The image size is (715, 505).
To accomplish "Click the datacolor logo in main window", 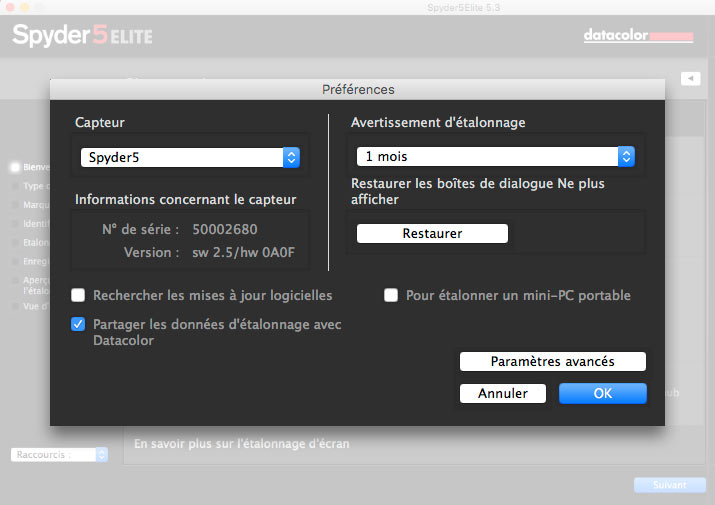I will pos(638,36).
